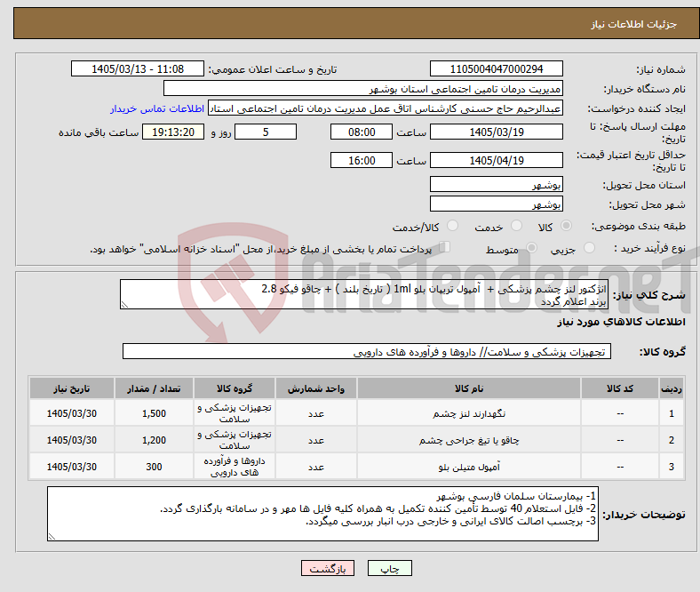Click the quantity cell 300
Image resolution: width=700 pixels, height=592 pixels.
154,467
